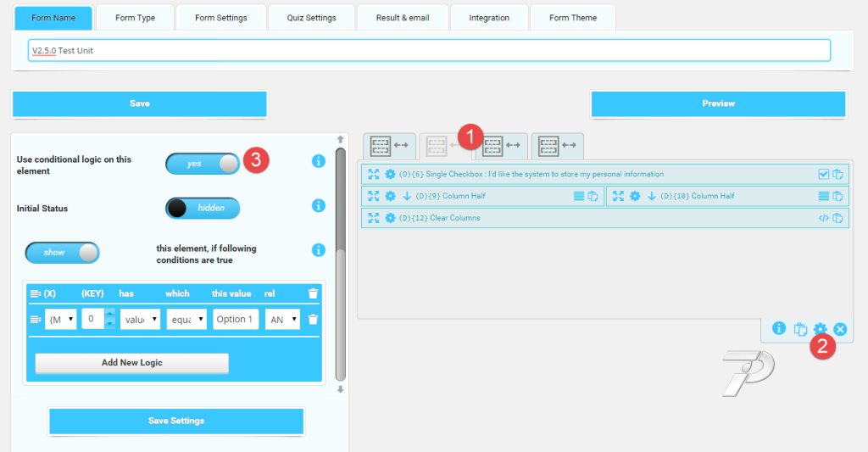Click the move icon on Clear Columns row
Screen dimensions: 868x452
(x=374, y=218)
